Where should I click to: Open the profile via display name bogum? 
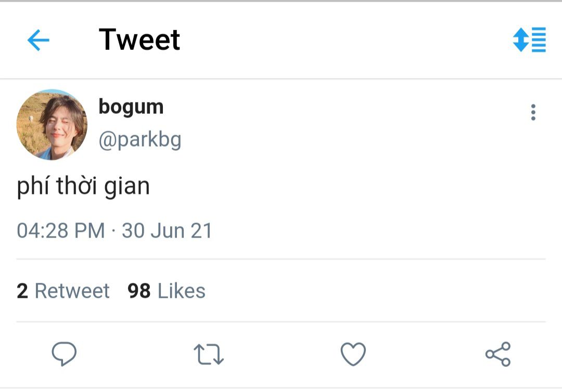coord(131,108)
